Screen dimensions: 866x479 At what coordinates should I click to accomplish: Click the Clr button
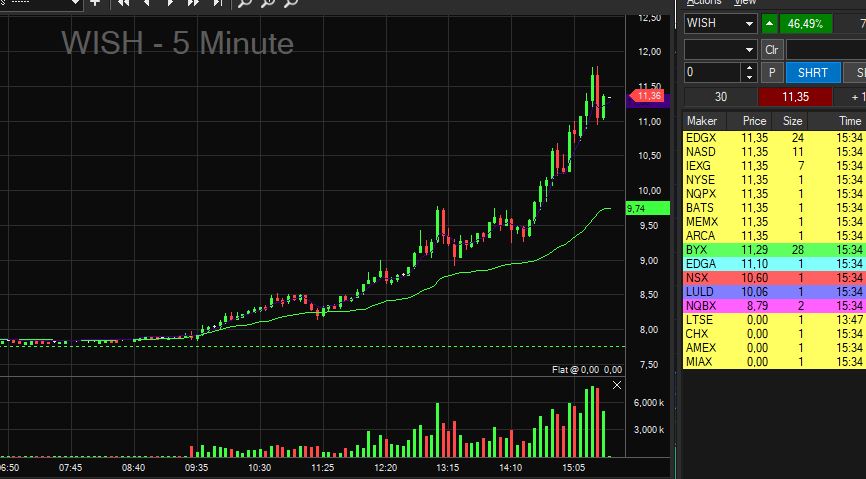click(x=772, y=50)
